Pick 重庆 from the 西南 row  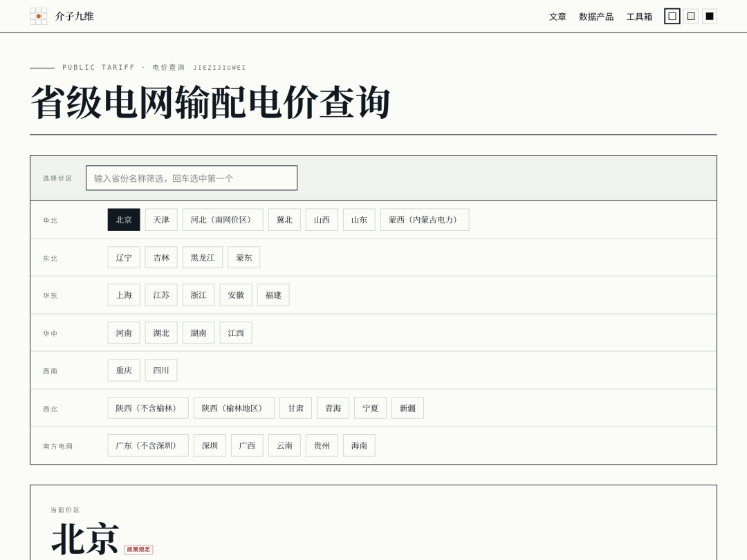(124, 371)
